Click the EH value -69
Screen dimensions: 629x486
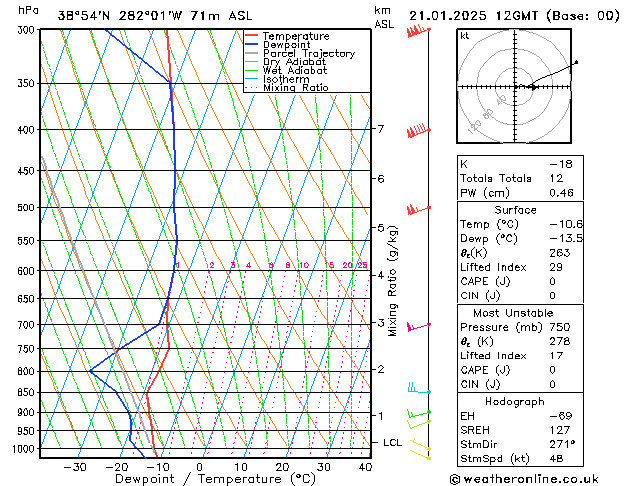tap(561, 416)
